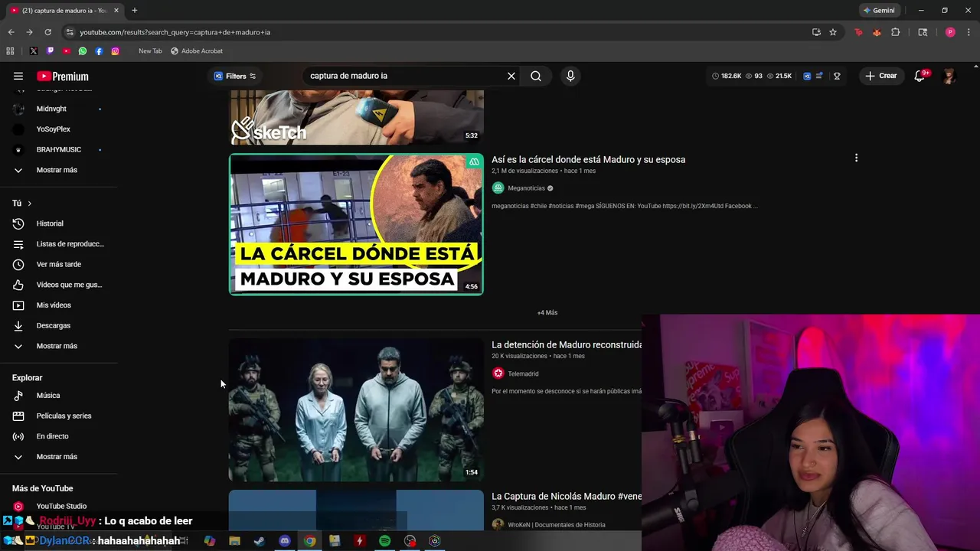The width and height of the screenshot is (980, 551).
Task: Open the BRAHYMUSIC subscription
Action: click(57, 149)
